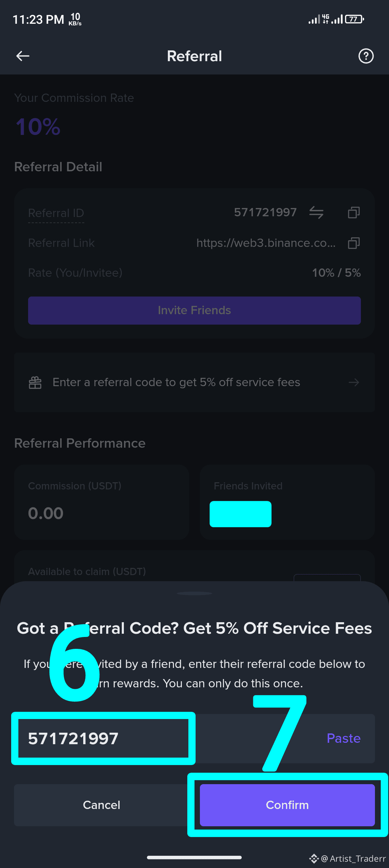The height and width of the screenshot is (868, 389).
Task: Copy the Referral ID number
Action: pyautogui.click(x=354, y=212)
